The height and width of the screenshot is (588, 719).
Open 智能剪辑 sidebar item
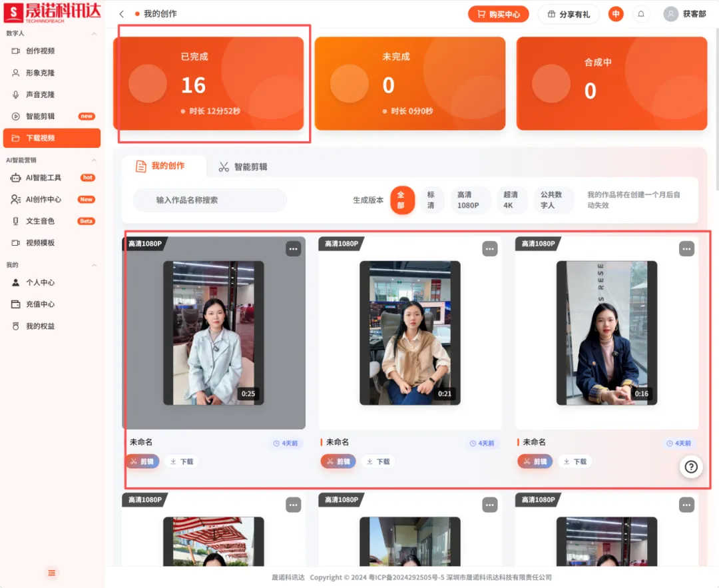(51, 116)
